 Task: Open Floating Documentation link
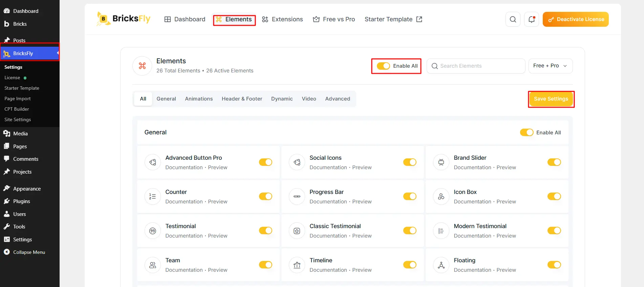(x=472, y=270)
